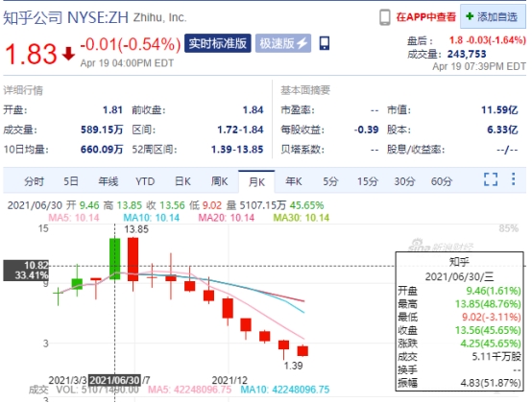The width and height of the screenshot is (532, 403).
Task: Click the 收盘 13.56(45.65%) tooltip row
Action: [459, 330]
